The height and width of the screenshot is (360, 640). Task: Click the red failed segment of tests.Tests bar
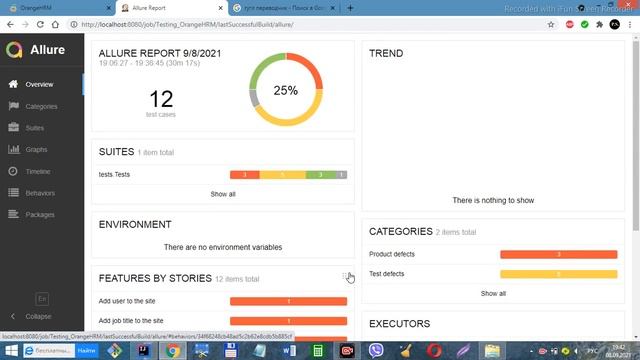point(244,175)
